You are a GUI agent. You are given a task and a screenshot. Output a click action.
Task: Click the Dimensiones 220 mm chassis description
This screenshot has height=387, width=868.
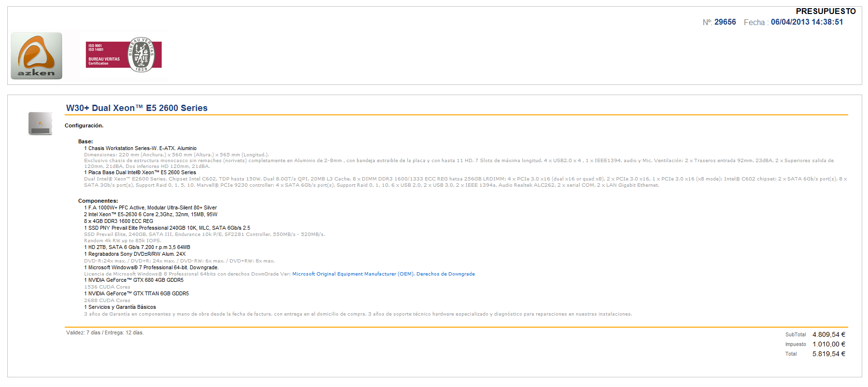[176, 155]
